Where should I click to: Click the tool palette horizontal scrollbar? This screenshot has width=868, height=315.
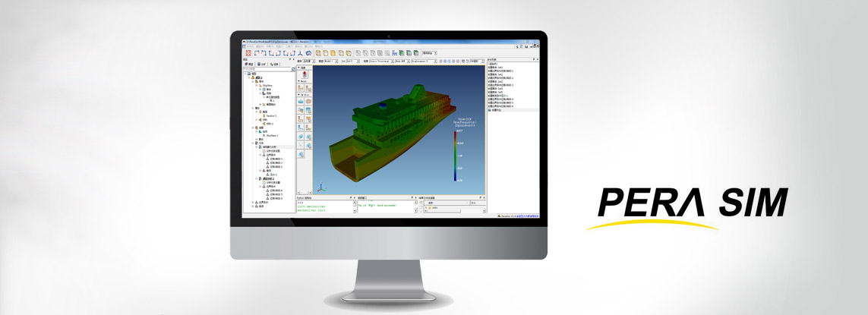pyautogui.click(x=304, y=193)
